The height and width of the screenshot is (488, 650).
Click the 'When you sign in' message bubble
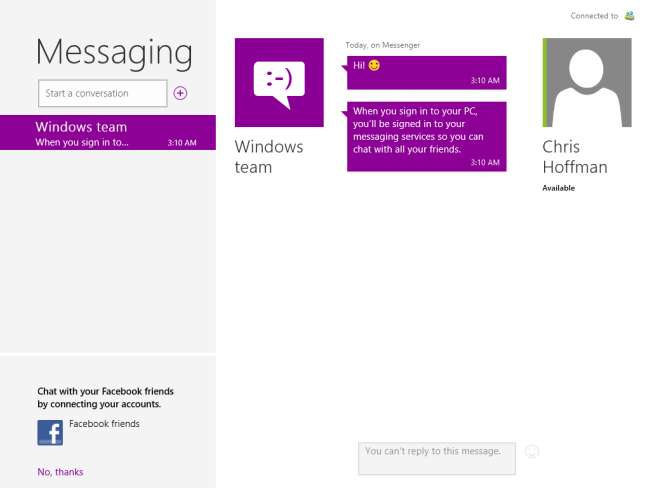[427, 136]
